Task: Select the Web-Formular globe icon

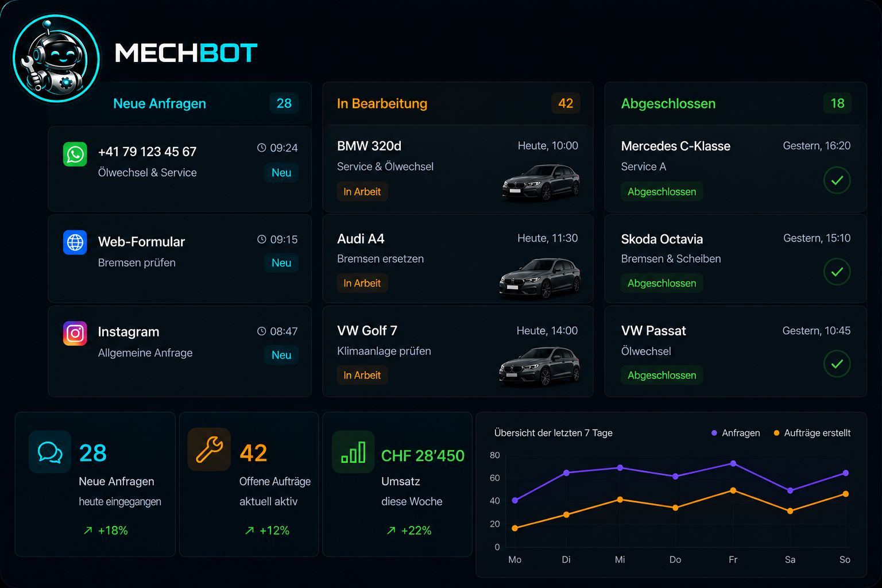Action: [75, 242]
